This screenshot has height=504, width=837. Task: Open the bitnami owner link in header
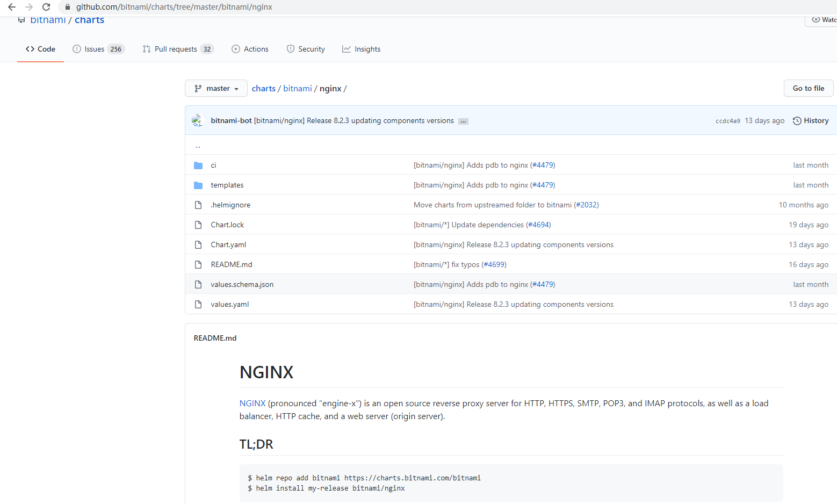(x=48, y=20)
